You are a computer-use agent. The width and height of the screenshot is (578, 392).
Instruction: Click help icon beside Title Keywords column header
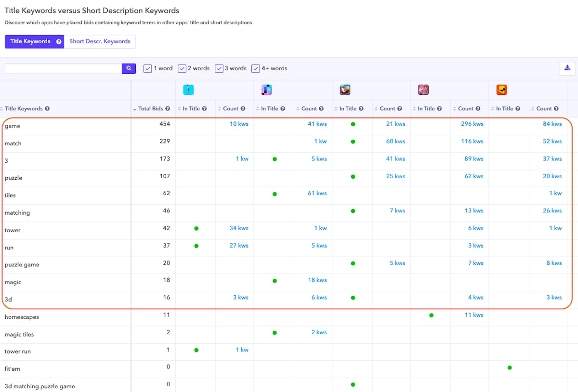tap(47, 109)
